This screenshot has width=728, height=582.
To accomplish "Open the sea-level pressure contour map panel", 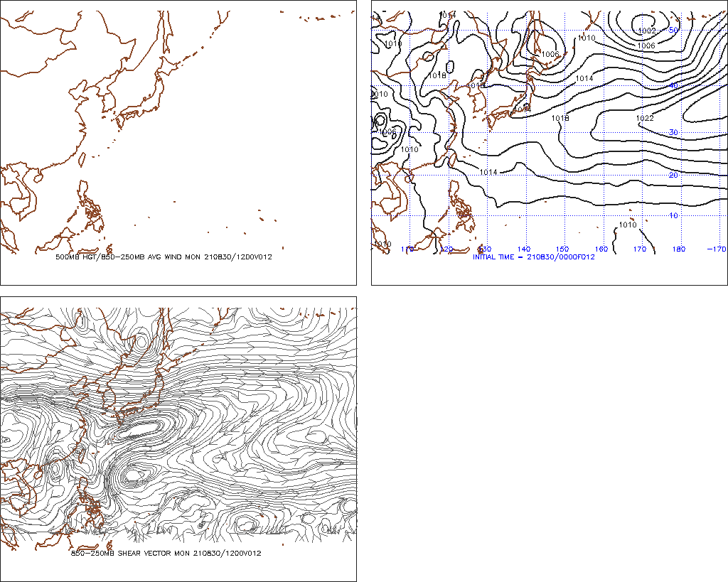I will [x=550, y=143].
